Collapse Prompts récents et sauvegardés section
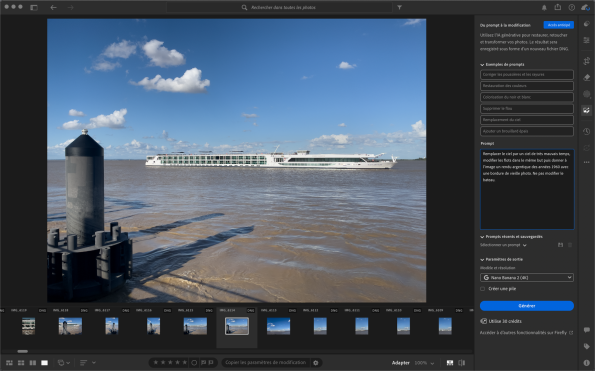 point(482,237)
